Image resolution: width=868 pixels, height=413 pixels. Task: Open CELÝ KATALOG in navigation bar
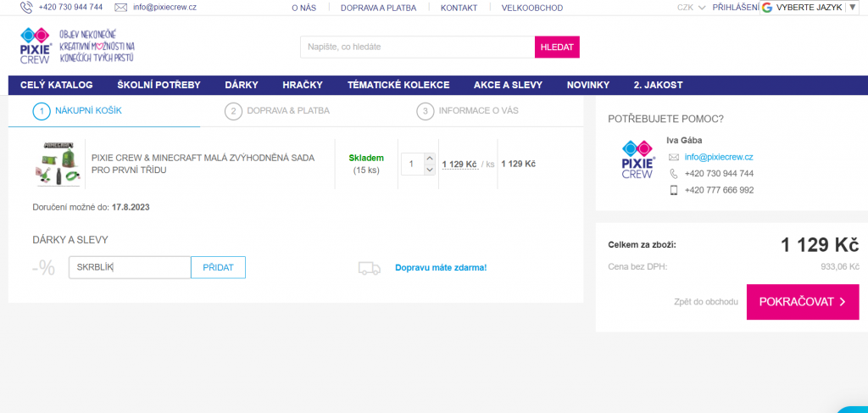57,86
